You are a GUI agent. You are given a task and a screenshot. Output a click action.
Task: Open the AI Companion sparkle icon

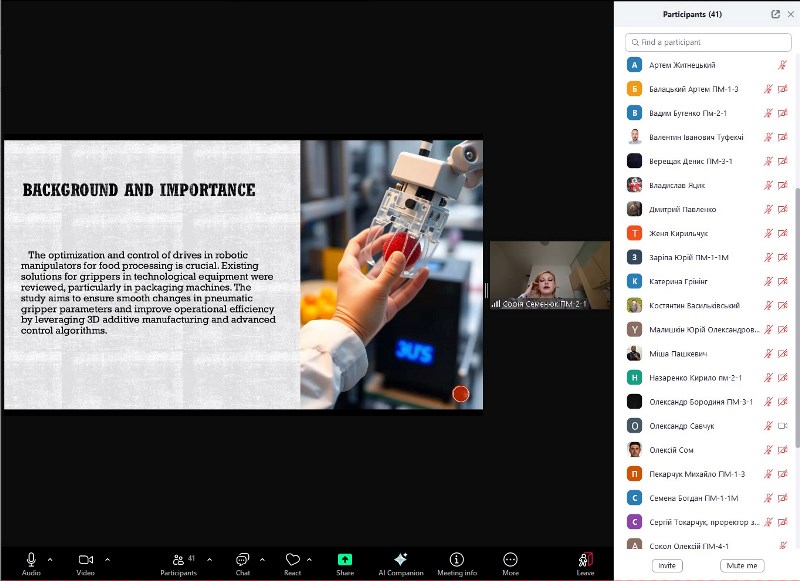point(401,560)
